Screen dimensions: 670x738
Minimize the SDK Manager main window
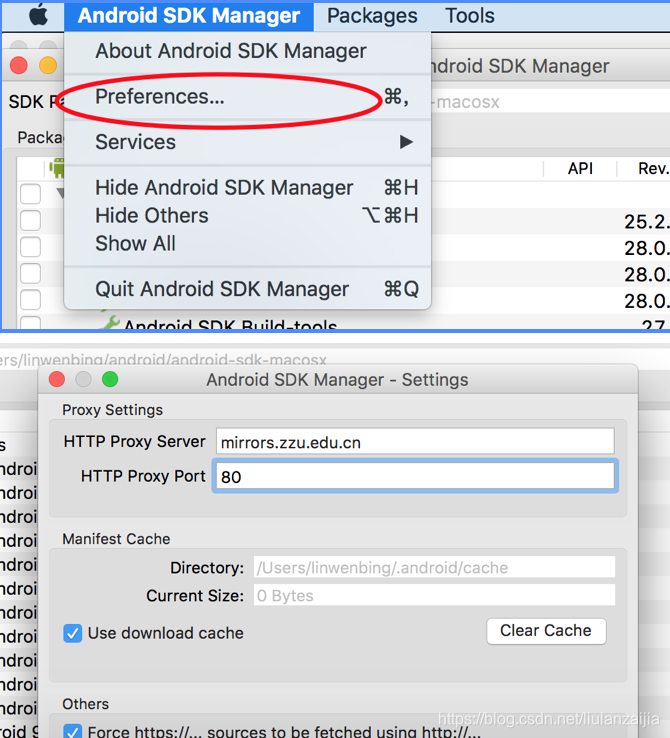(x=48, y=65)
